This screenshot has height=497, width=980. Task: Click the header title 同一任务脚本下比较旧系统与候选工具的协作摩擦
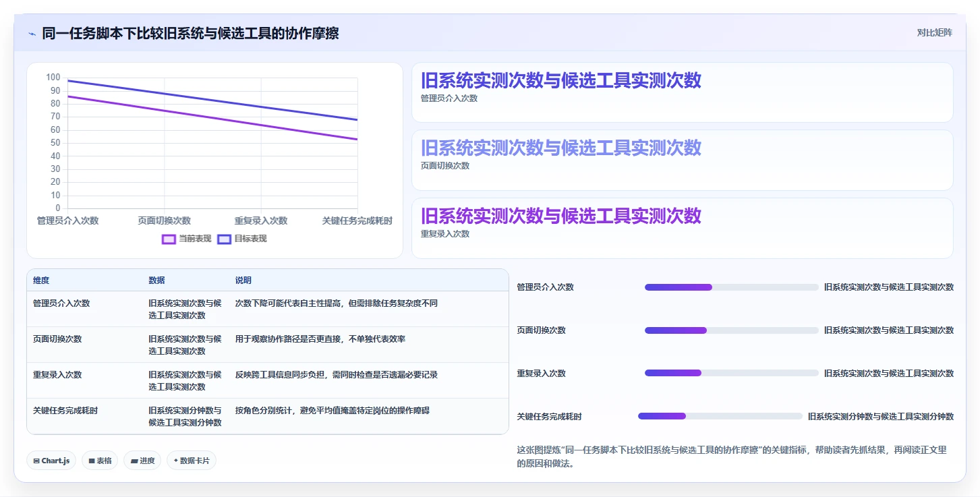pos(190,33)
